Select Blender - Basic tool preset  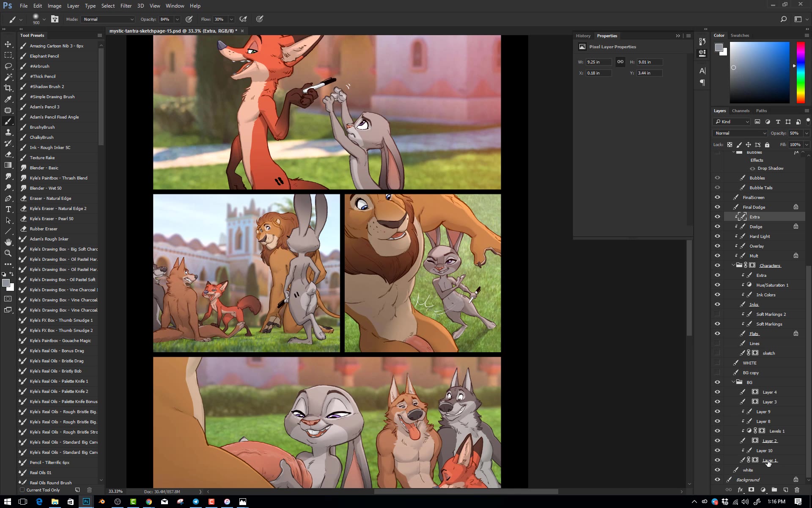[x=58, y=168]
